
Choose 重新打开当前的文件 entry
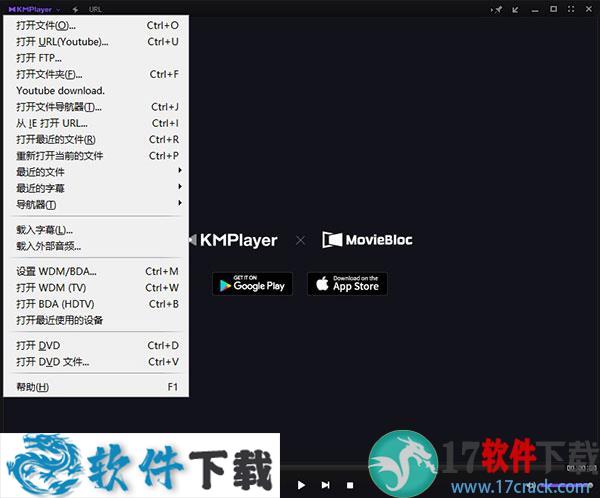(x=96, y=156)
